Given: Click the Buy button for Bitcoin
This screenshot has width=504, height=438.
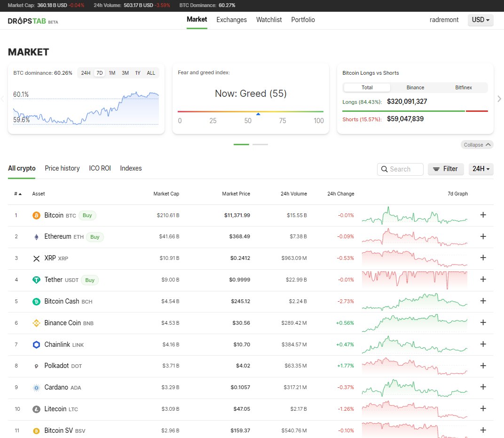Looking at the screenshot, I should (x=87, y=215).
